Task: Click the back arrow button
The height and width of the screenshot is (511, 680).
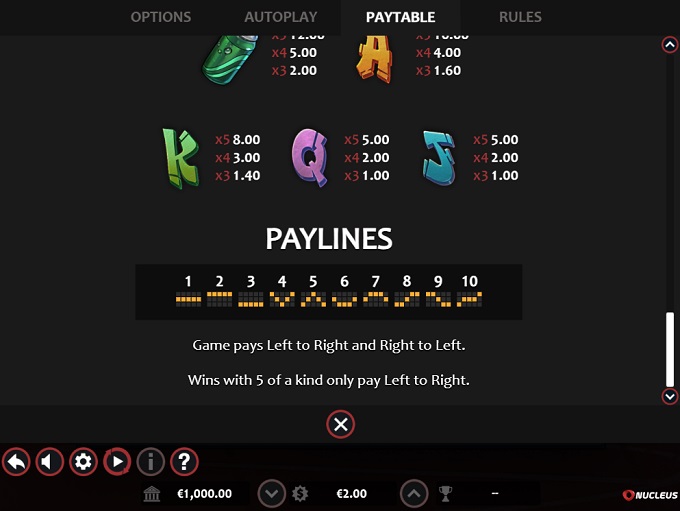Action: (x=16, y=462)
